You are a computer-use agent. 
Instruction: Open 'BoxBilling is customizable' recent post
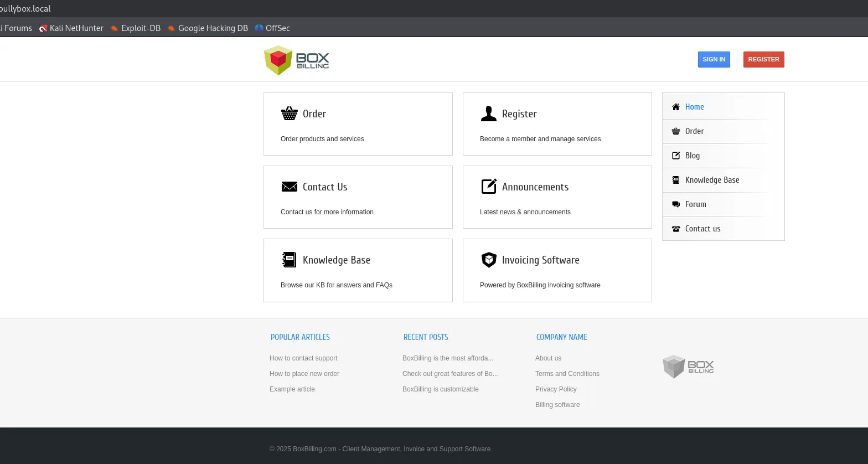440,389
